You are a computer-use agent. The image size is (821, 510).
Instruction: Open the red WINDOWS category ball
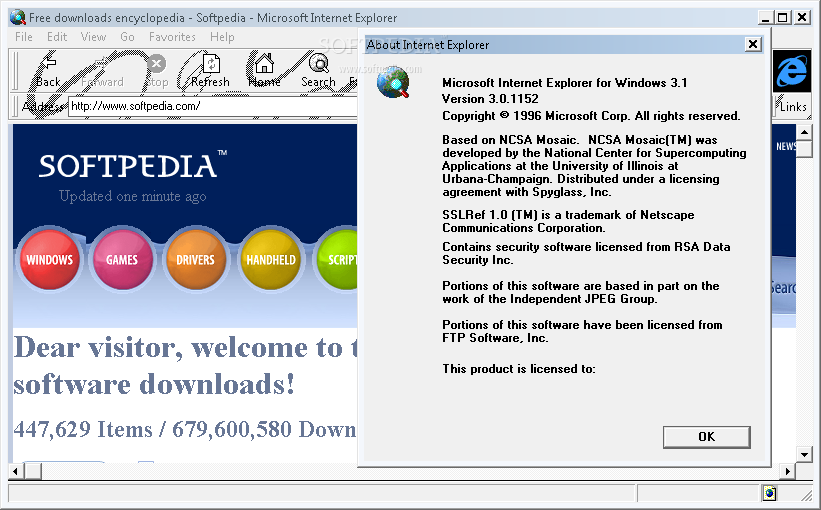[50, 259]
